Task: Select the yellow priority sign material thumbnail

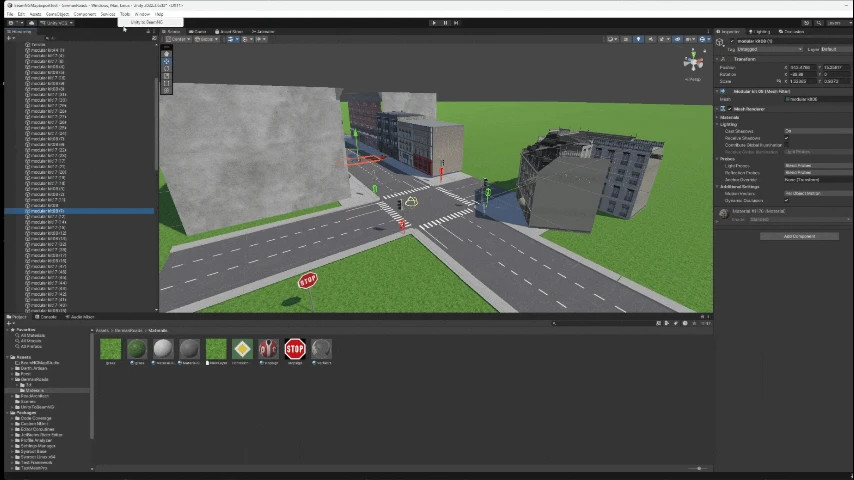Action: point(242,349)
